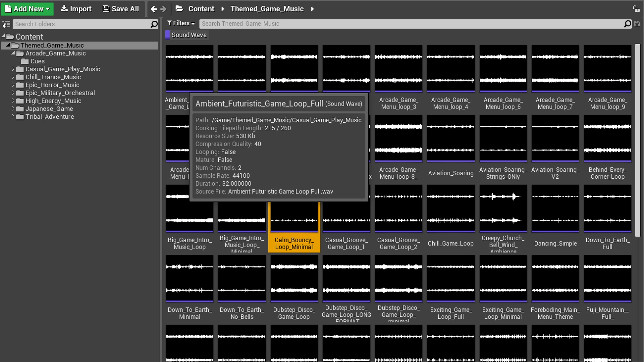Click the folder search magnifier icon

click(x=154, y=24)
